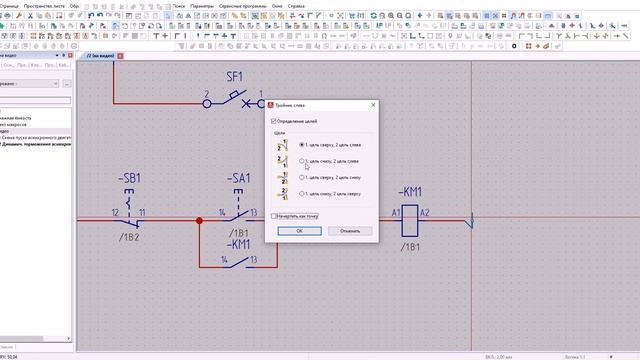Click the Cut scissors icon in toolbar

[x=30, y=16]
